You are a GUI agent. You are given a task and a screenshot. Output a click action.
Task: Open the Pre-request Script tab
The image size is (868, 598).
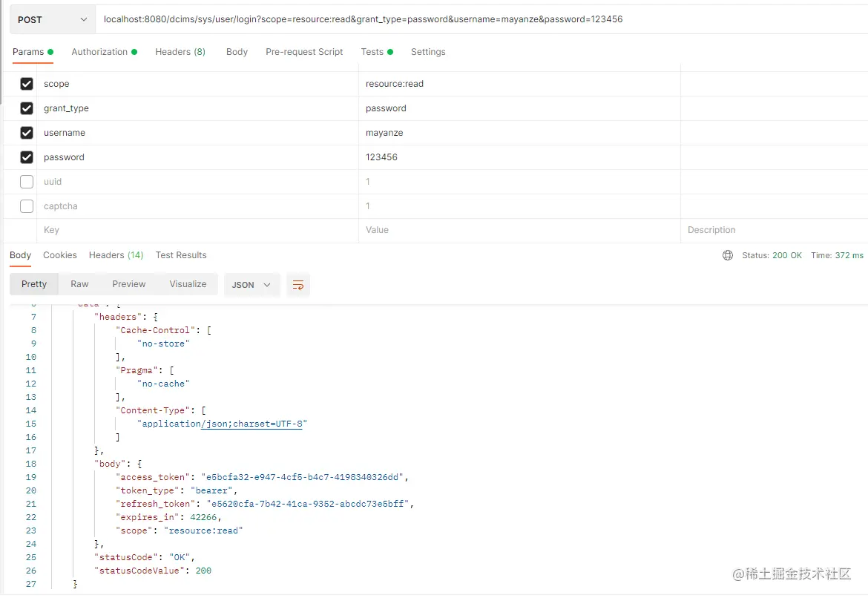304,52
